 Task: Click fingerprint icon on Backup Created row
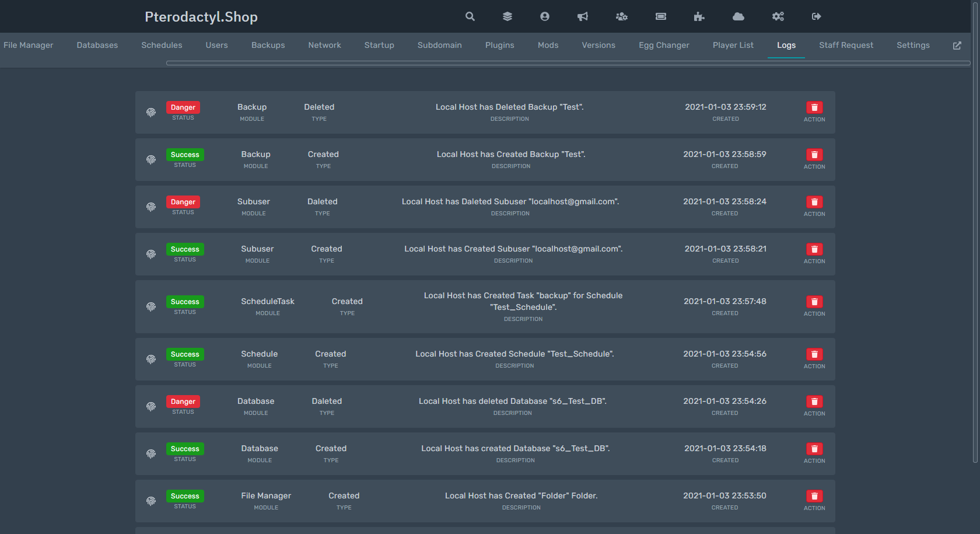(151, 159)
